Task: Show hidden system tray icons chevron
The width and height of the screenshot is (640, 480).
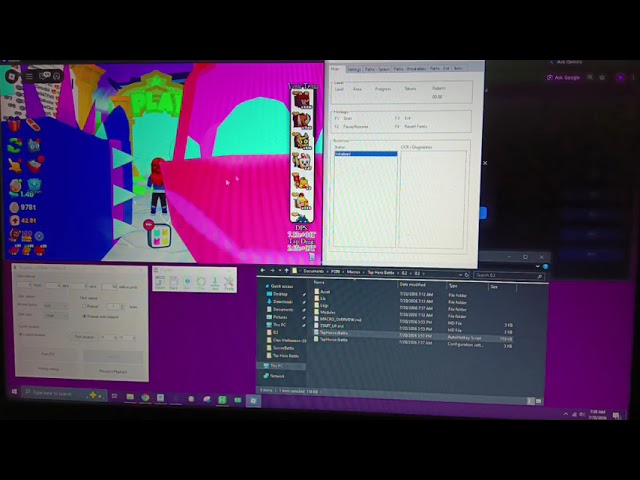Action: [566, 414]
